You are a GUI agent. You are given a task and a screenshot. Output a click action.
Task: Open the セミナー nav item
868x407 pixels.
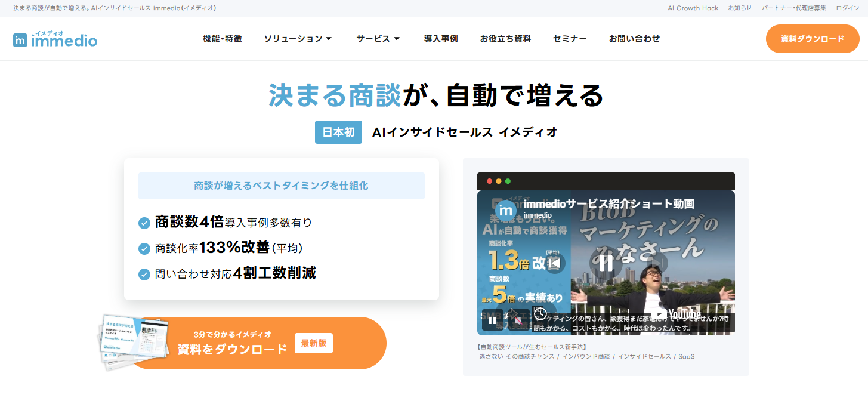click(570, 39)
